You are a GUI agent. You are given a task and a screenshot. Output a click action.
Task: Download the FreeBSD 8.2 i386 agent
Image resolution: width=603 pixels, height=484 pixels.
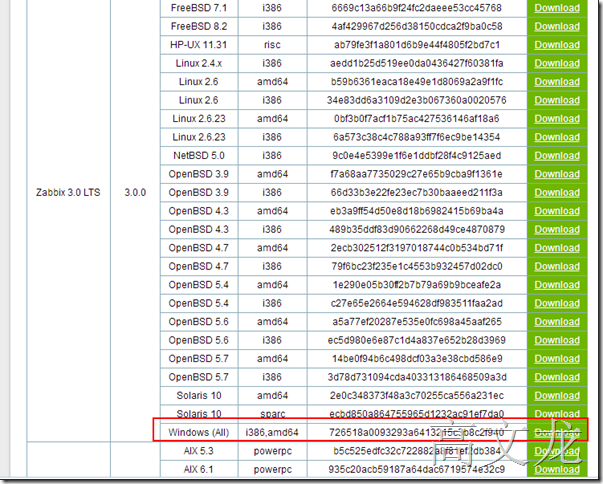[x=557, y=27]
